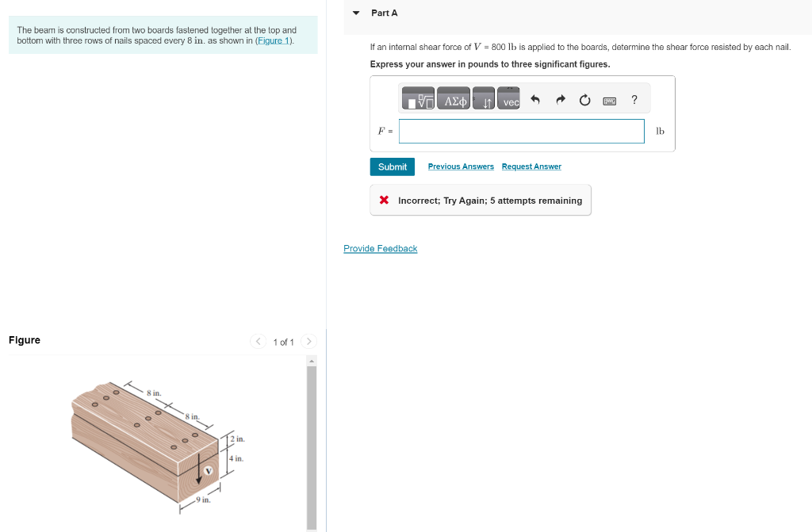Reset the answer input field
The height and width of the screenshot is (532, 812).
584,98
